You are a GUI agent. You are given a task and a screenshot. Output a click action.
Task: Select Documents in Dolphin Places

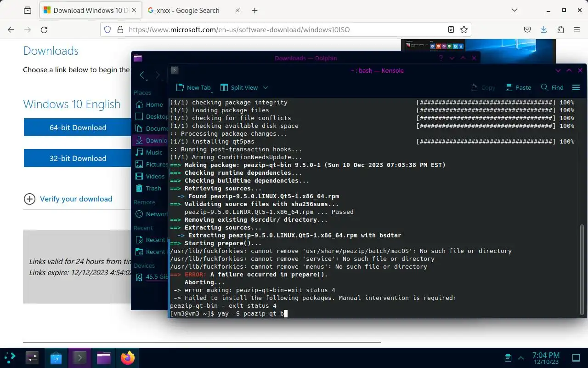(x=151, y=128)
